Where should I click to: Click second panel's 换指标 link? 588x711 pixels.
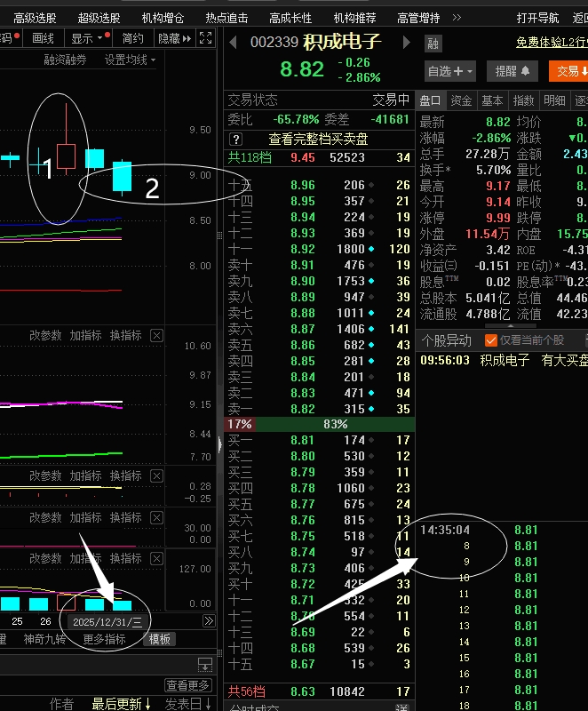coord(126,475)
